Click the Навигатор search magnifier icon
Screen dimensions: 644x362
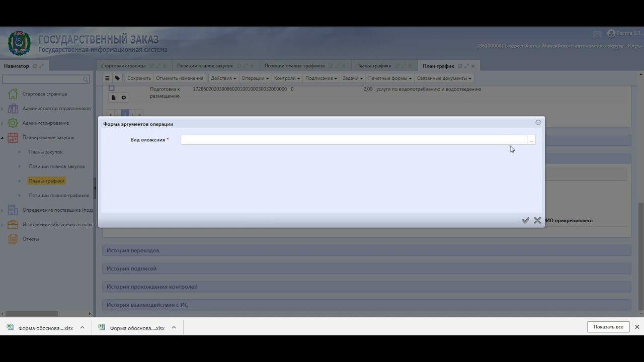[86, 79]
